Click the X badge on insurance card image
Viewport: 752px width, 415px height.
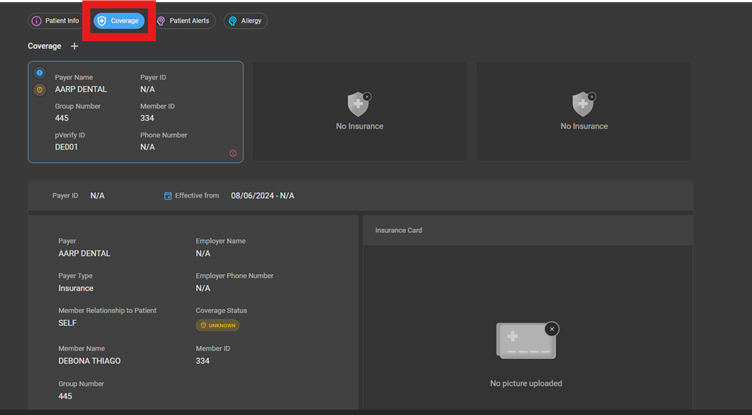point(552,329)
